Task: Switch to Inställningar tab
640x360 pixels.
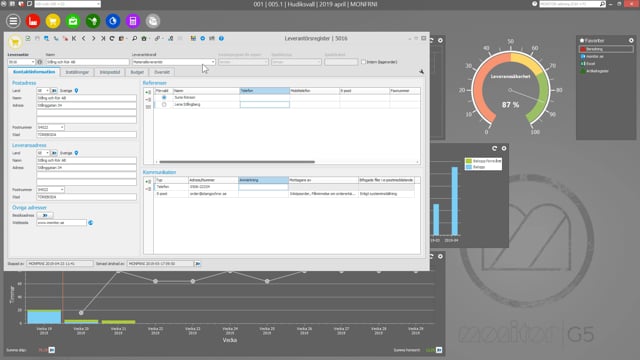Action: click(x=77, y=72)
